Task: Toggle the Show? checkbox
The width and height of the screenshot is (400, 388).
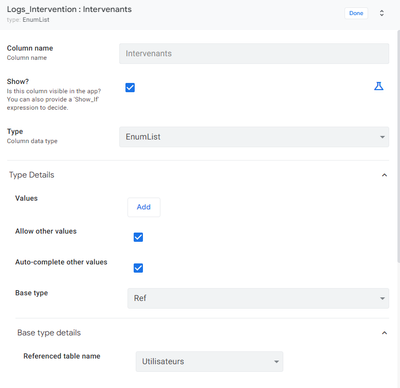Action: (x=130, y=88)
